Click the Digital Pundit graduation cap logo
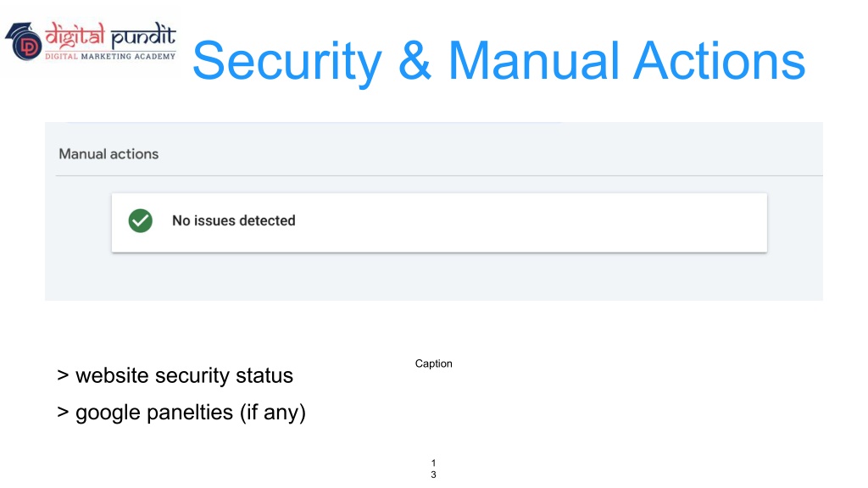This screenshot has width=868, height=488. (23, 41)
